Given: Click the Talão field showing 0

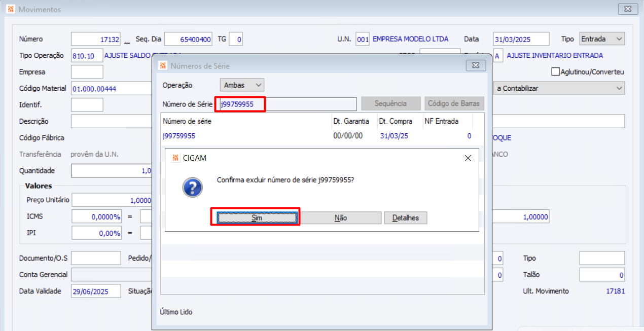Looking at the screenshot, I should [x=602, y=275].
